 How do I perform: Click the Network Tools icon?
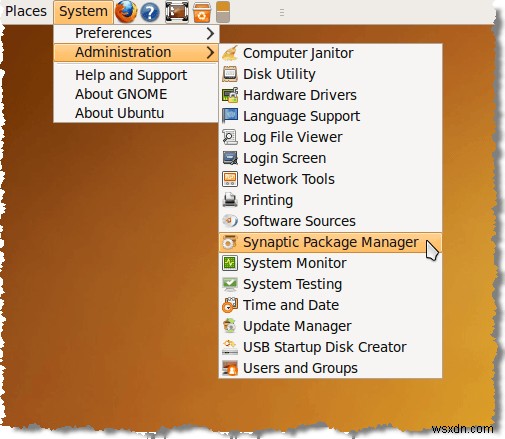[x=230, y=179]
